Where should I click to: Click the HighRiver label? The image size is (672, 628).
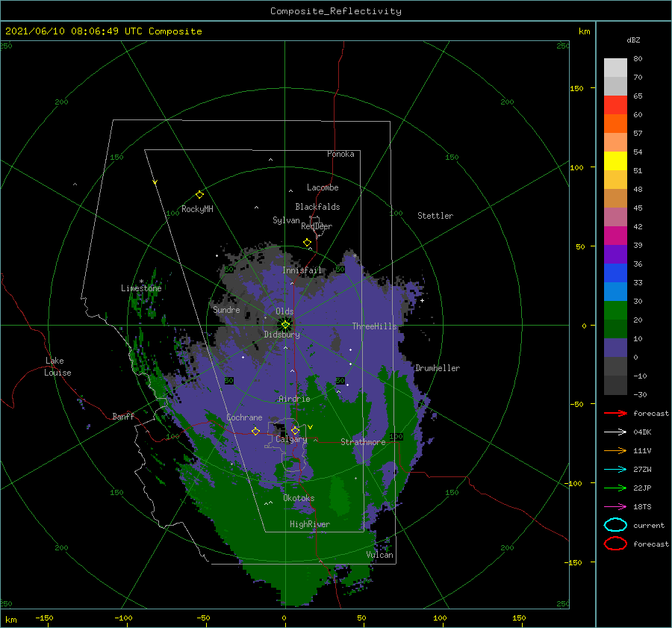coord(310,524)
